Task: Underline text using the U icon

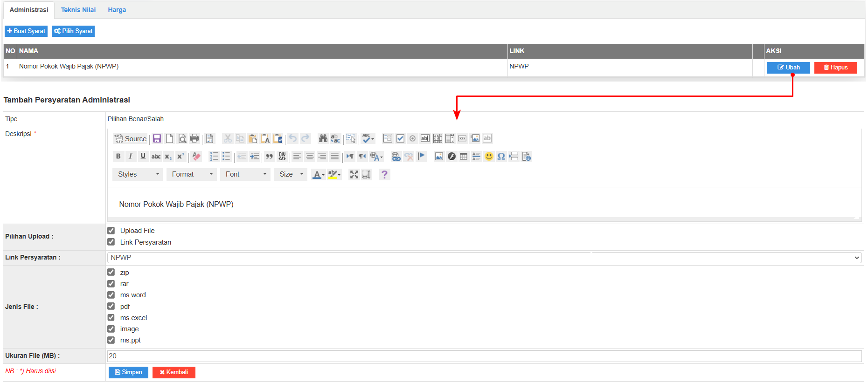Action: pos(143,157)
